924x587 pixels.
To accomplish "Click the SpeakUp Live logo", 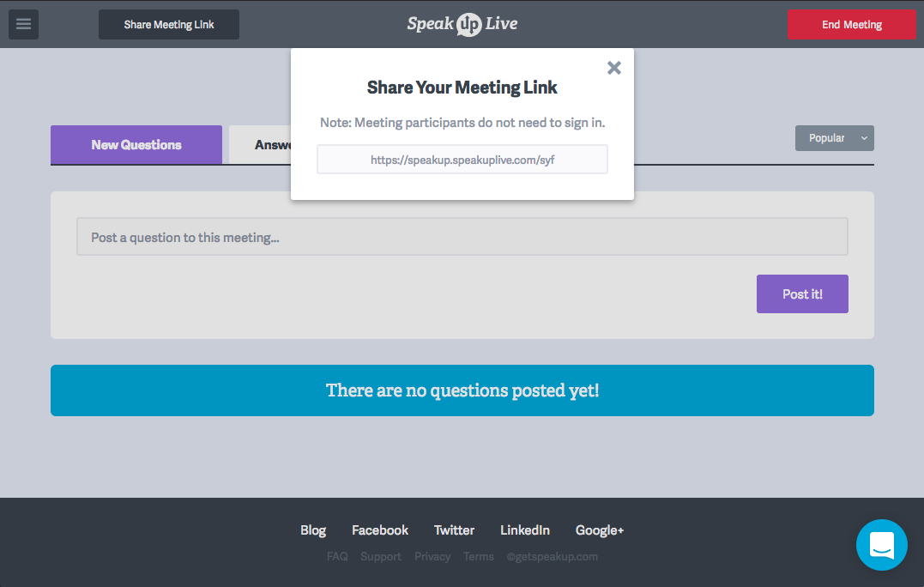I will coord(462,24).
